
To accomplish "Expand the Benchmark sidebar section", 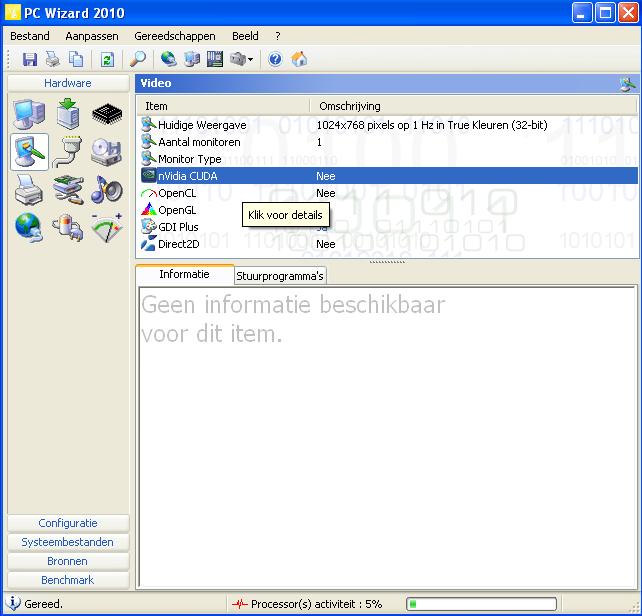I will pos(68,580).
